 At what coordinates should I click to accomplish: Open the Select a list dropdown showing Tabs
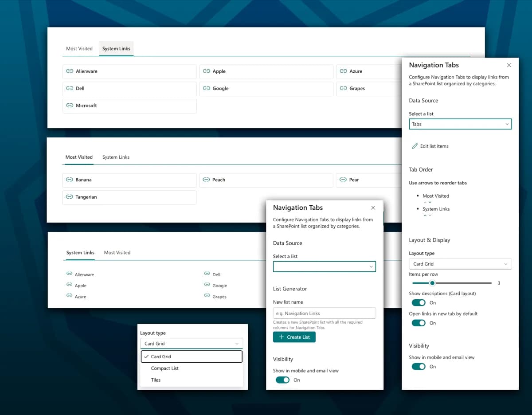click(460, 124)
